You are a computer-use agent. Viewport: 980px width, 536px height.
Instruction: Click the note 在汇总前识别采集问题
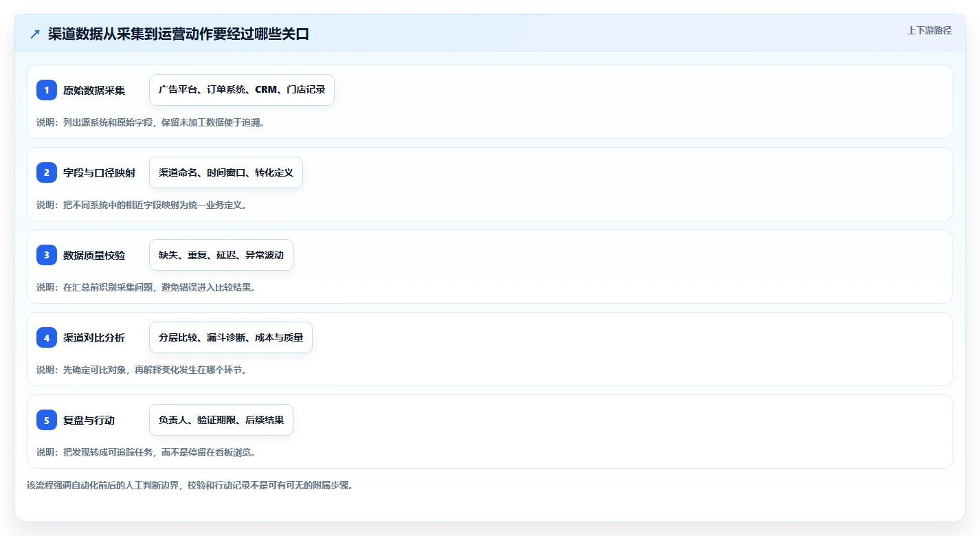[109, 287]
